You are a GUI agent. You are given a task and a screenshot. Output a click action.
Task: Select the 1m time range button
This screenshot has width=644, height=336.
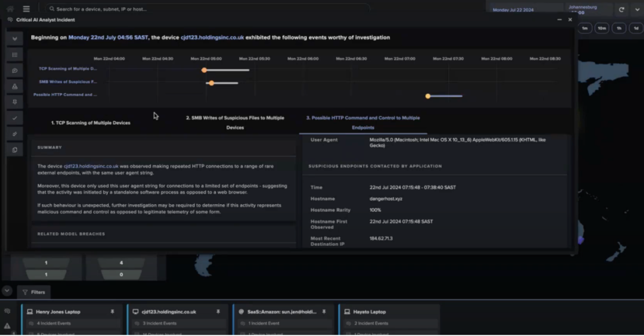pyautogui.click(x=585, y=29)
